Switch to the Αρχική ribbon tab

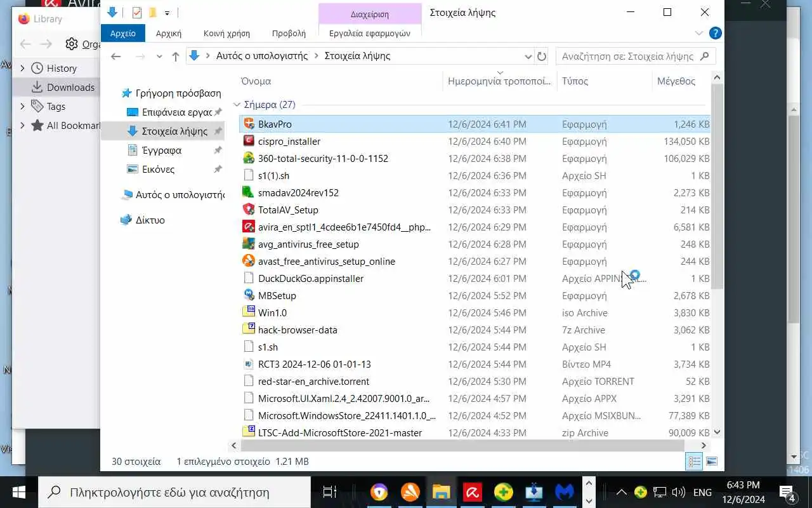[x=169, y=33]
